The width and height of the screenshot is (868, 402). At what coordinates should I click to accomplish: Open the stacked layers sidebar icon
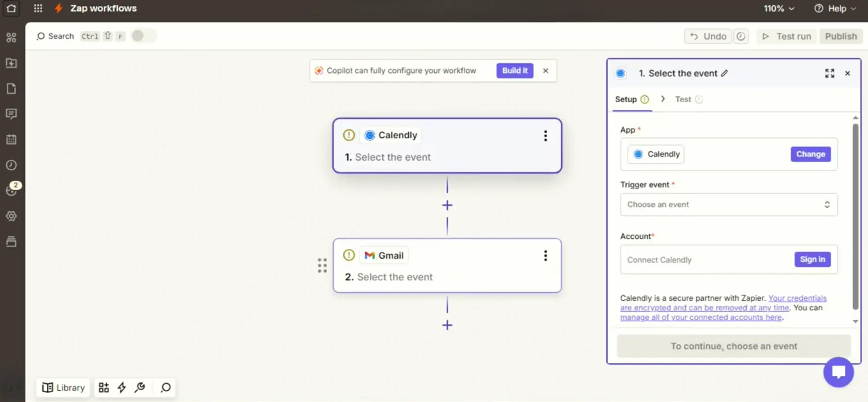(11, 241)
